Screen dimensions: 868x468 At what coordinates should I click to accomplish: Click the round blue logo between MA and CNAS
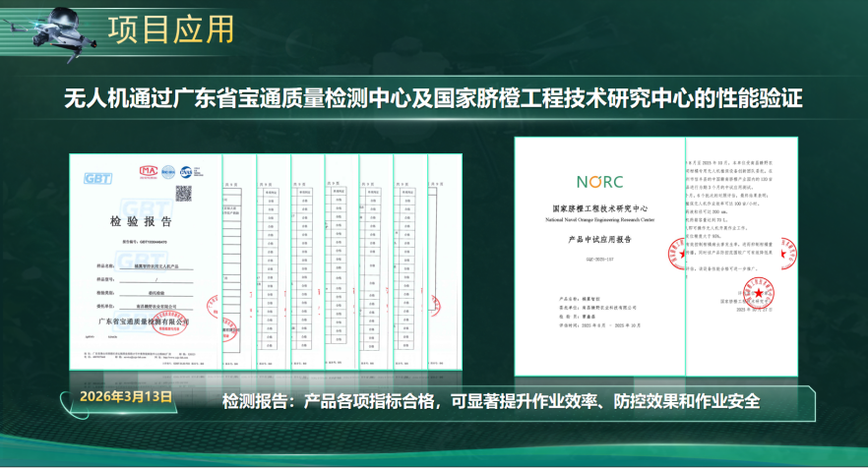[x=168, y=171]
